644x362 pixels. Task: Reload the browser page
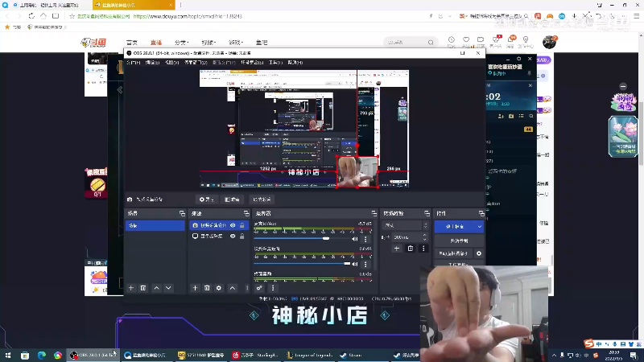pos(31,16)
